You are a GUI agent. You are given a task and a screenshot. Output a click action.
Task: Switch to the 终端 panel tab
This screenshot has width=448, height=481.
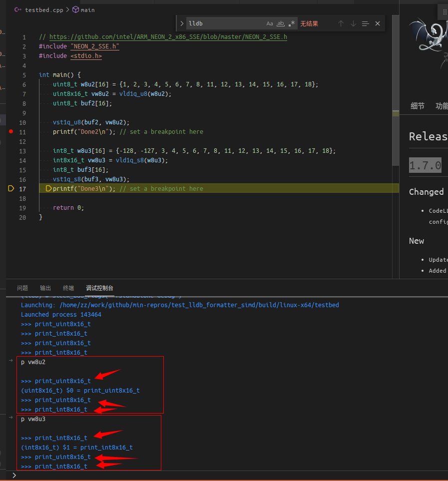pos(68,288)
